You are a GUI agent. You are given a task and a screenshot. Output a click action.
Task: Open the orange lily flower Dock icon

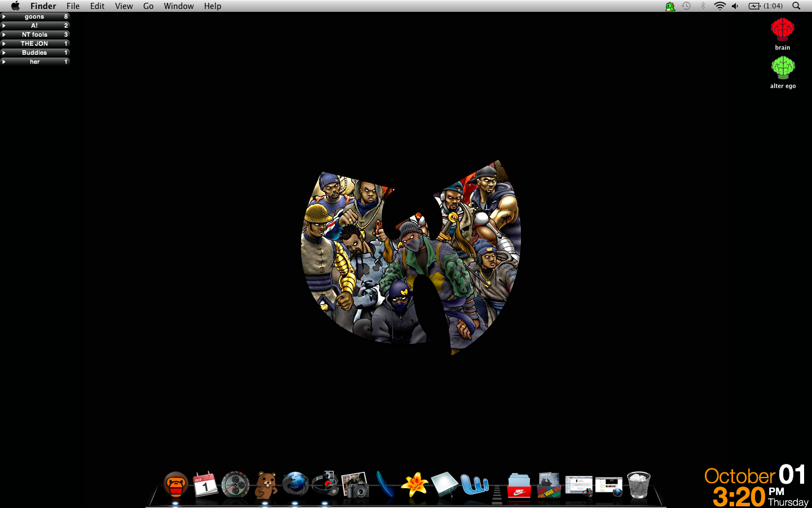414,484
